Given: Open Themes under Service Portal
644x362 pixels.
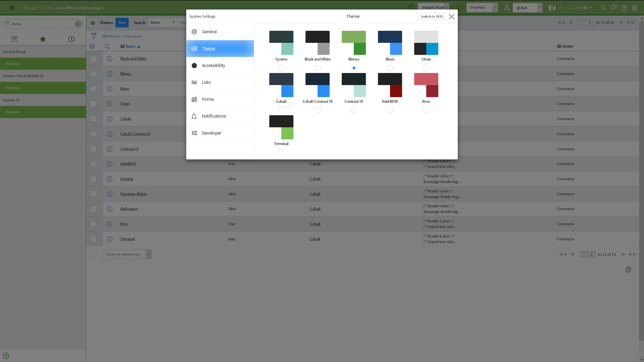Looking at the screenshot, I should pyautogui.click(x=43, y=64).
